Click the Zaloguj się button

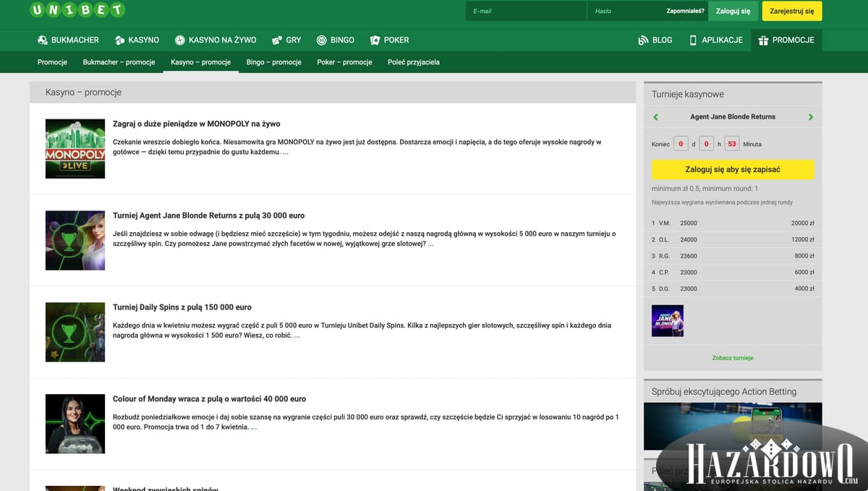coord(733,11)
